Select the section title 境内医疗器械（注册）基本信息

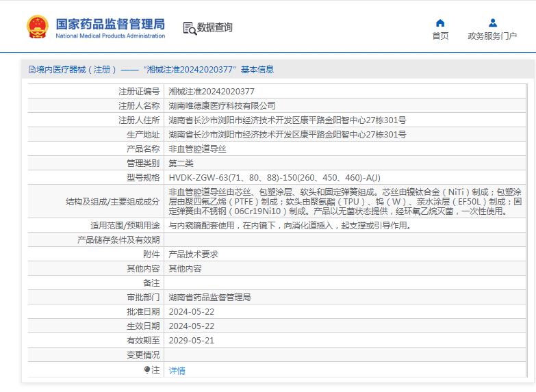151,70
